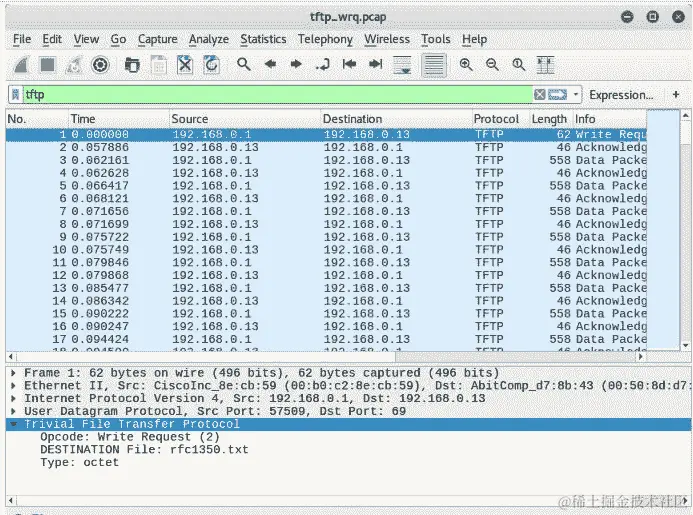
Task: Open the Edit menu
Action: click(x=52, y=39)
